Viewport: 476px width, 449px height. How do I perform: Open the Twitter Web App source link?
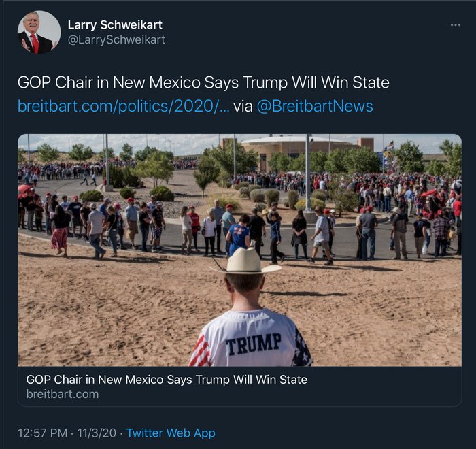click(x=171, y=433)
